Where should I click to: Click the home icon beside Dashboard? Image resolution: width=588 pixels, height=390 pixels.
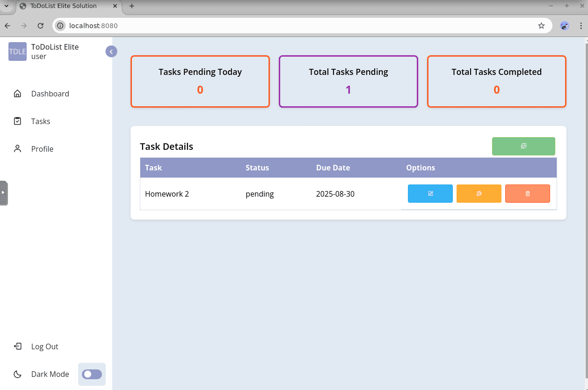(17, 94)
